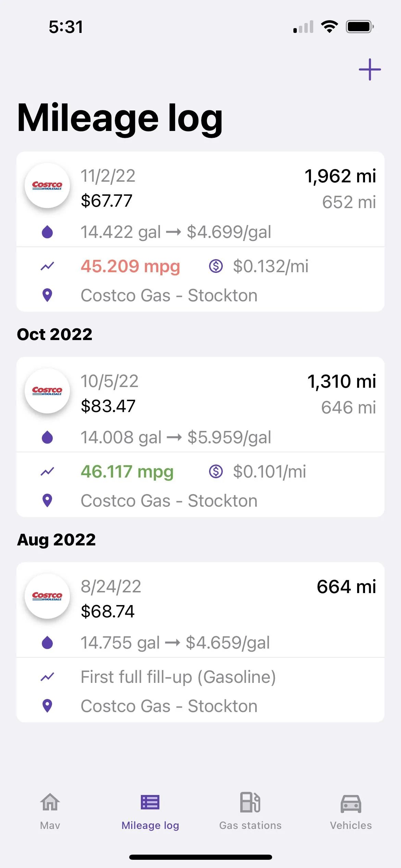Click the Oct 2022 section header
Viewport: 401px width, 868px height.
55,334
